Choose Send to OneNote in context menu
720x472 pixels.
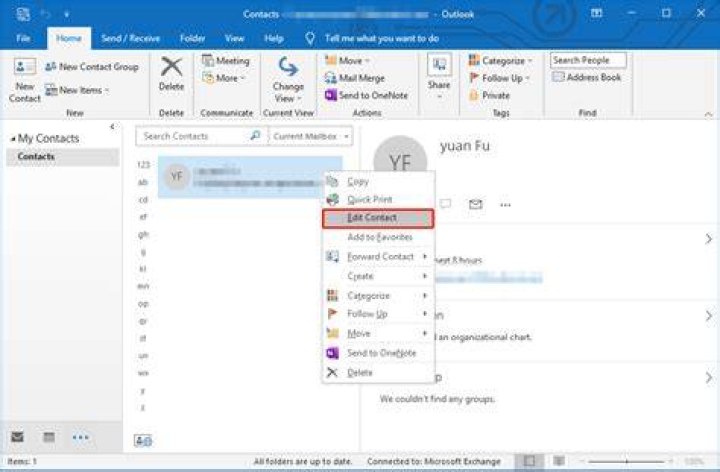(x=378, y=353)
